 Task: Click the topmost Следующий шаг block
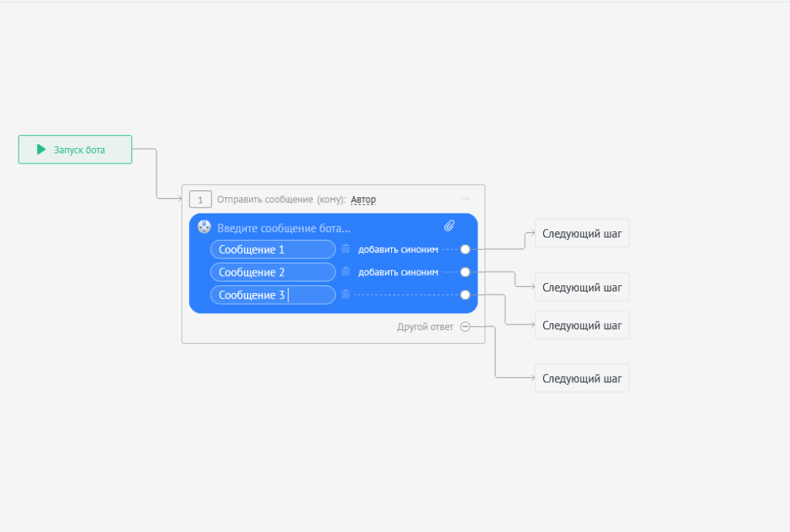pos(582,233)
